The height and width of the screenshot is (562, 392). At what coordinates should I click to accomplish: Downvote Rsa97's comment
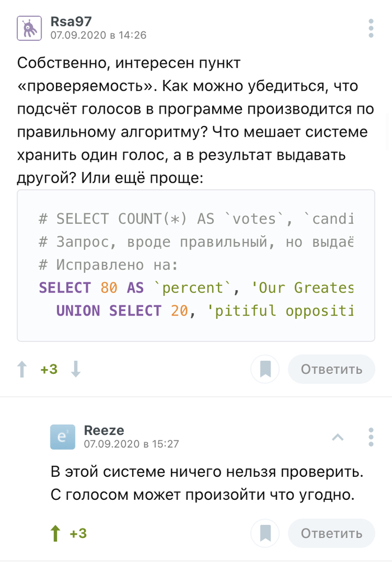[x=76, y=369]
